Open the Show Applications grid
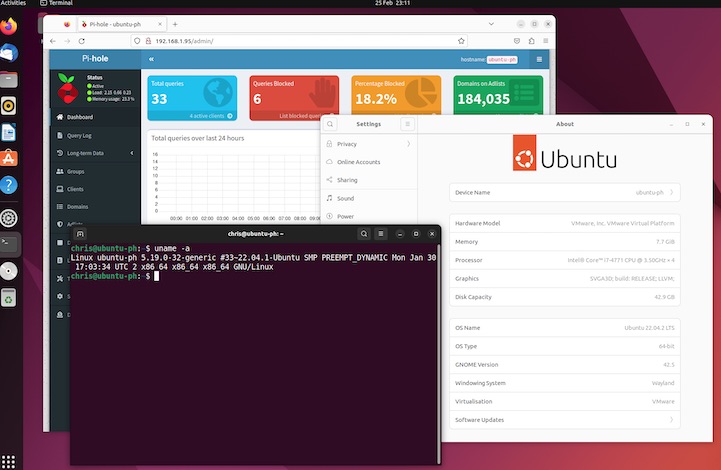Screen dimensions: 721x470 point(9,460)
